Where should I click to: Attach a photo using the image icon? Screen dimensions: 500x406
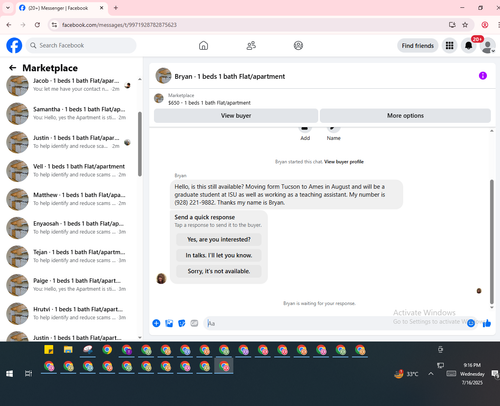169,323
